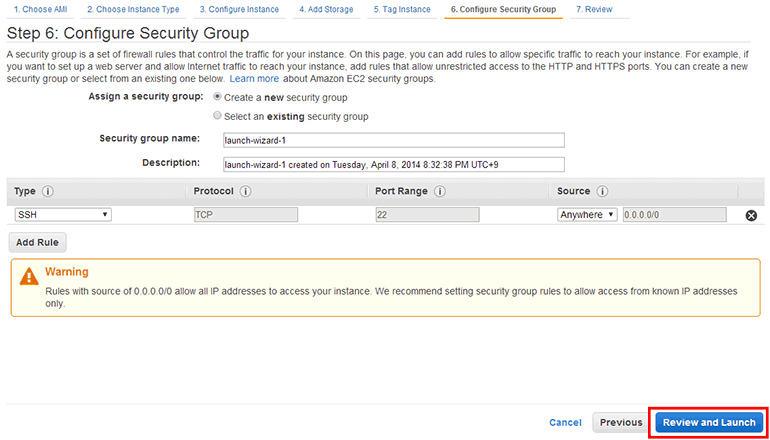Click the info icon next to Source
Screen dimensions: 770x440
pyautogui.click(x=603, y=191)
